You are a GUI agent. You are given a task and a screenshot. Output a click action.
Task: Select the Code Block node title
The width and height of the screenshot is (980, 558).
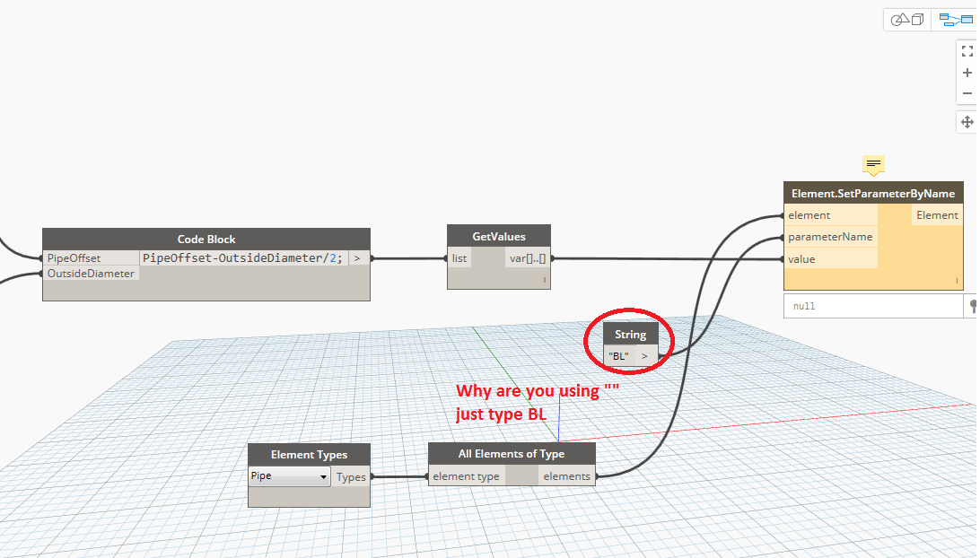206,240
